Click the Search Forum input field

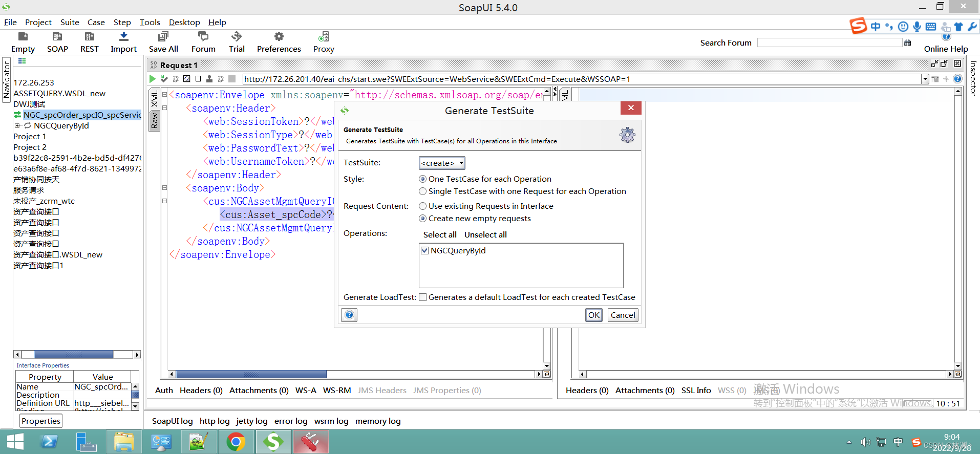[x=829, y=43]
